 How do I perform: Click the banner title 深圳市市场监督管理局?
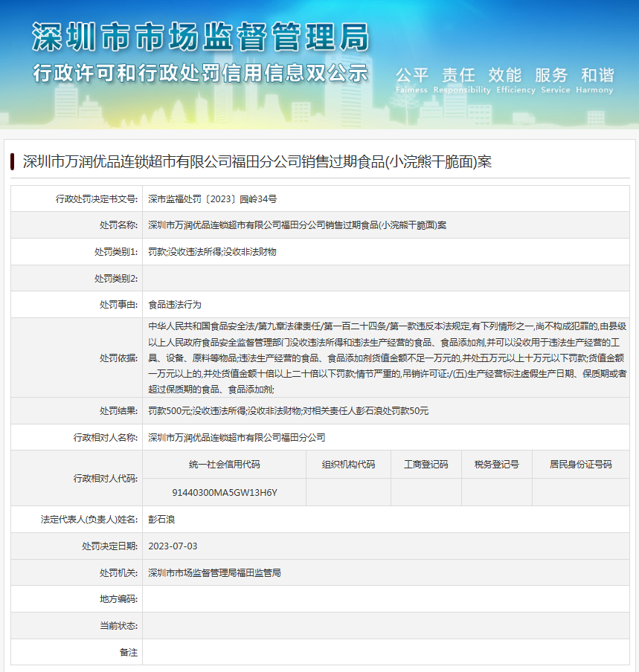click(201, 37)
